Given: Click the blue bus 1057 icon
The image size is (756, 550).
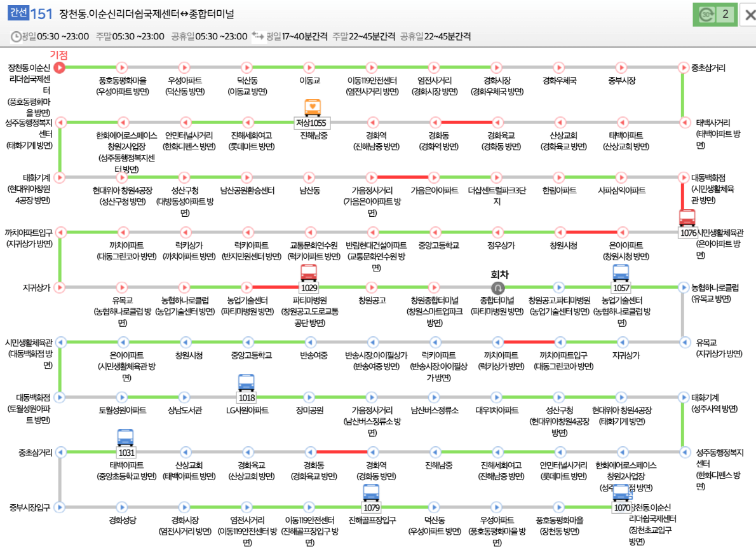Looking at the screenshot, I should (621, 273).
